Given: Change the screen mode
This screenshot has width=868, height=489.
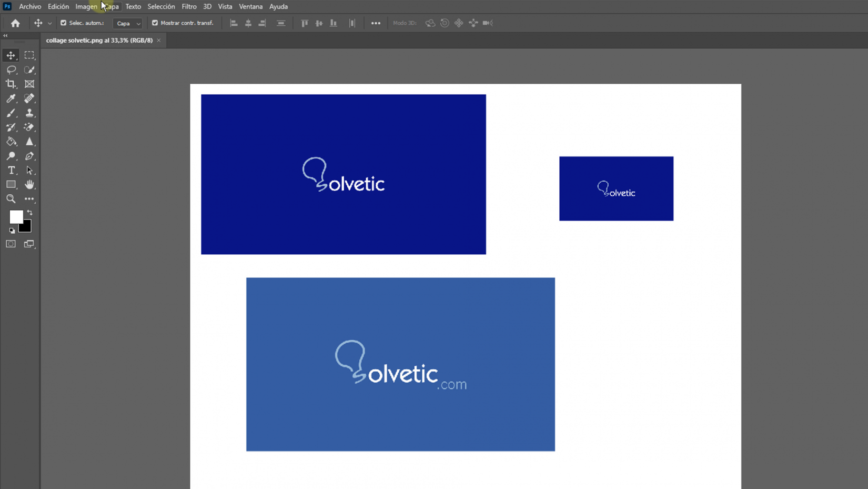Looking at the screenshot, I should (x=29, y=244).
